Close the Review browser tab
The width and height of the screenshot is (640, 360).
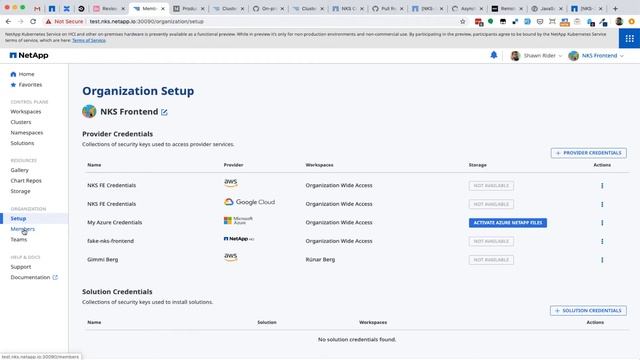[x=123, y=9]
